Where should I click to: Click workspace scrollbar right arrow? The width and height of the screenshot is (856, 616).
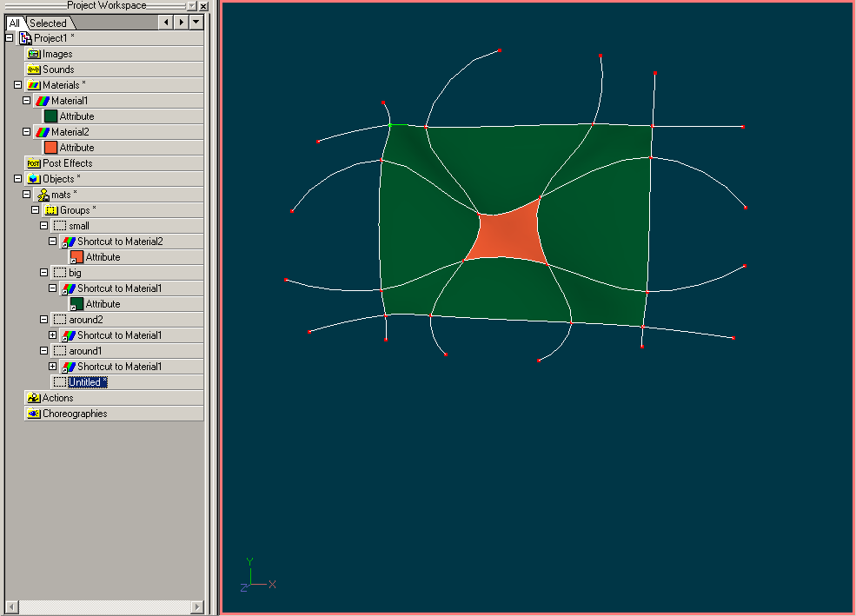point(197,606)
